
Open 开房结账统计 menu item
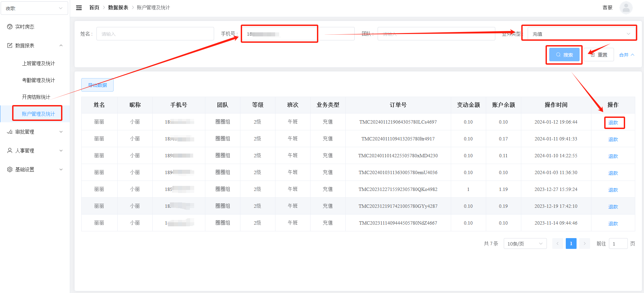36,97
